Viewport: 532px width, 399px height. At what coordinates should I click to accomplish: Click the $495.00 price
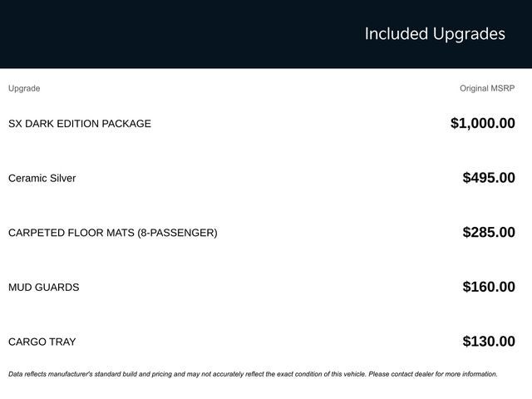(x=488, y=178)
